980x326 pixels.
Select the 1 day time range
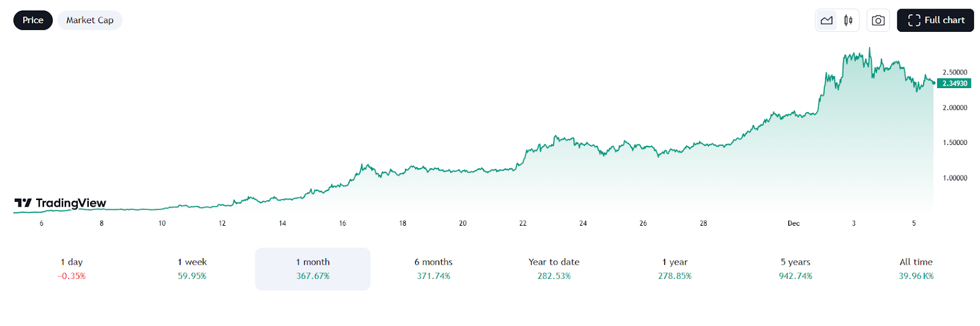point(72,269)
